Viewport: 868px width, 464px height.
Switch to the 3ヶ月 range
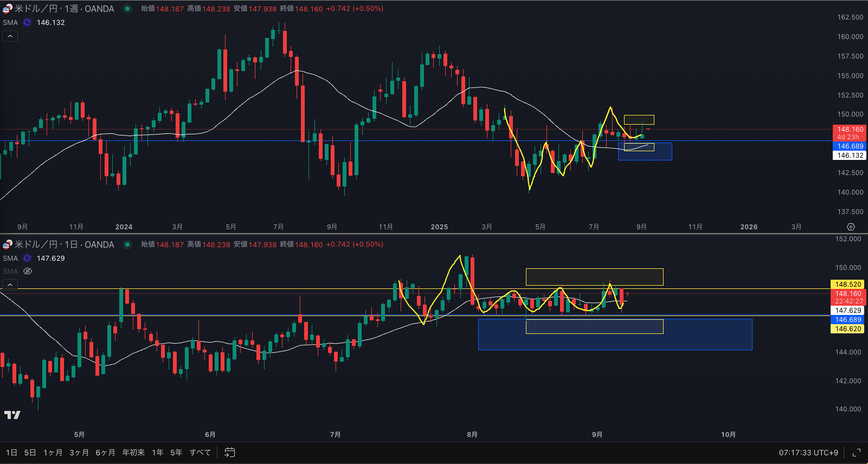tap(79, 452)
